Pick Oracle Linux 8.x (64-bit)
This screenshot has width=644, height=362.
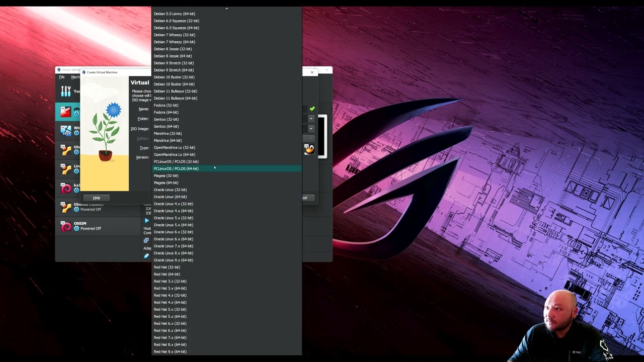226,253
